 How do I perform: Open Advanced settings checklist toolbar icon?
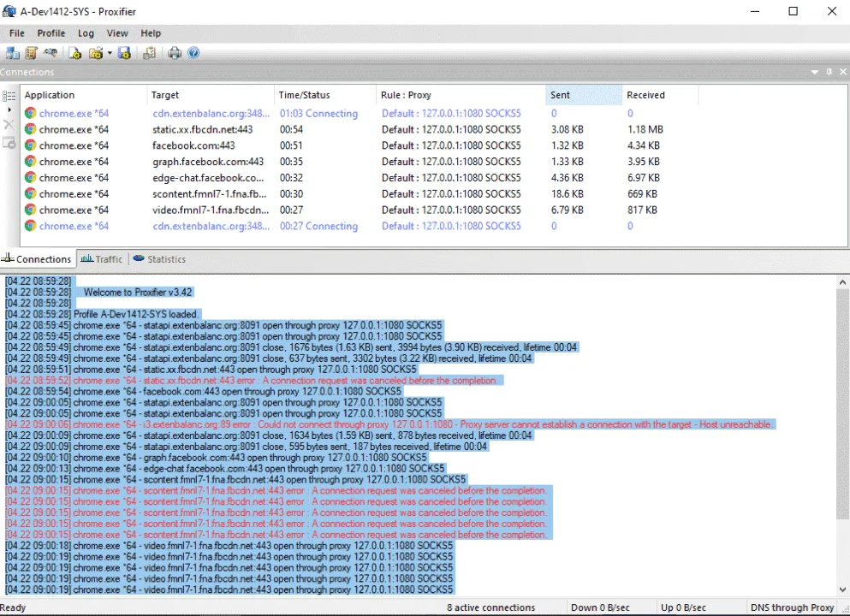click(149, 52)
